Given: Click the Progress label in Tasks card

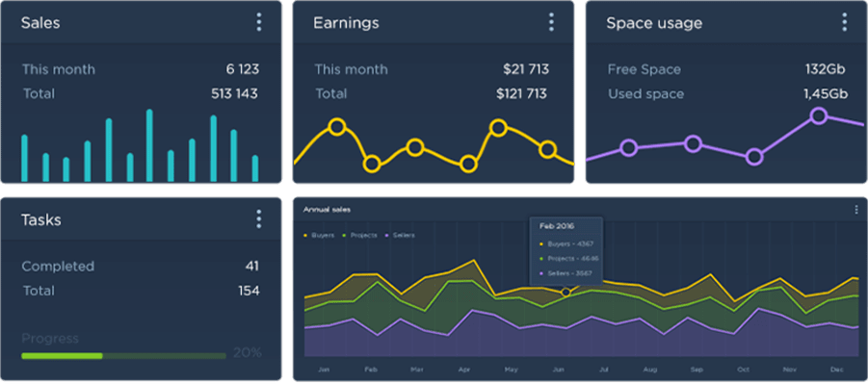Looking at the screenshot, I should click(50, 339).
